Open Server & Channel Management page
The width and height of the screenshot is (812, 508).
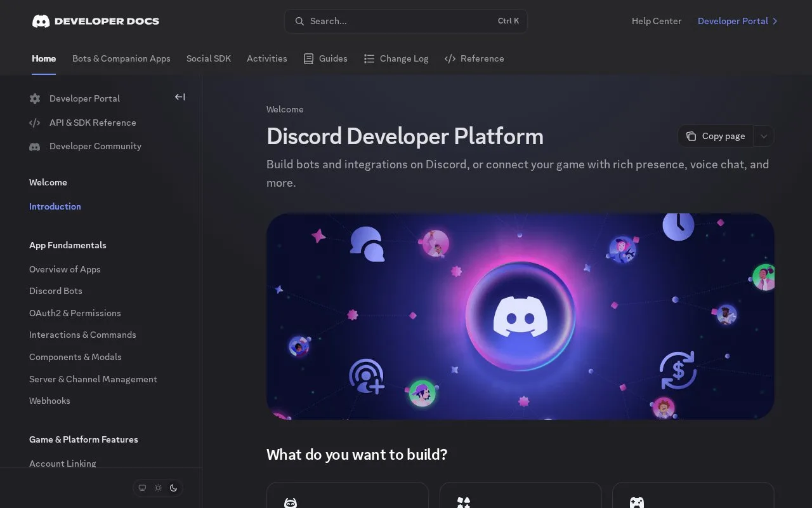pos(93,379)
